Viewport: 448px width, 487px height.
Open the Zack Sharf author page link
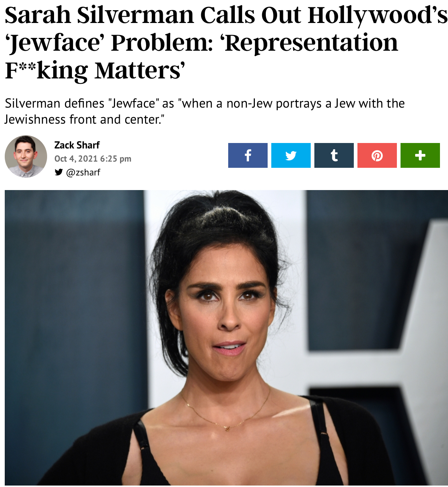point(77,145)
